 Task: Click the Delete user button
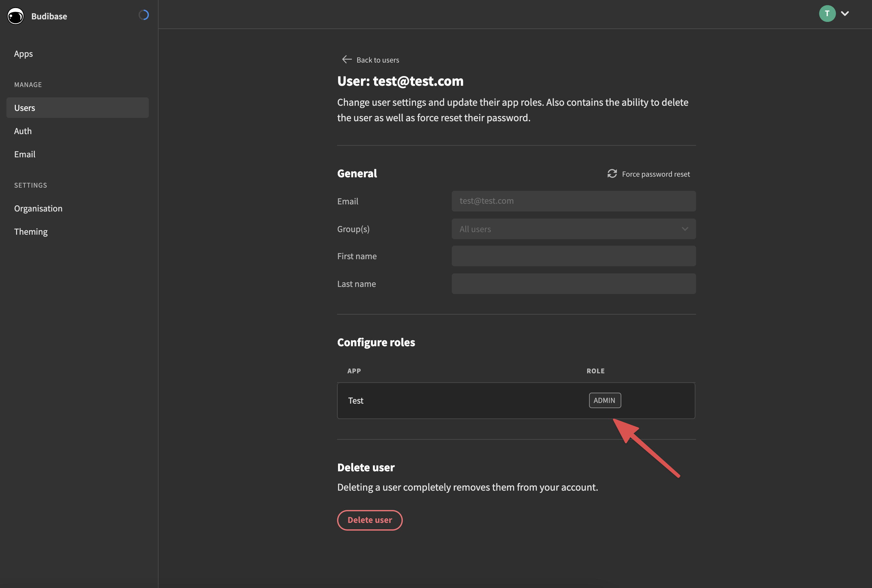370,520
